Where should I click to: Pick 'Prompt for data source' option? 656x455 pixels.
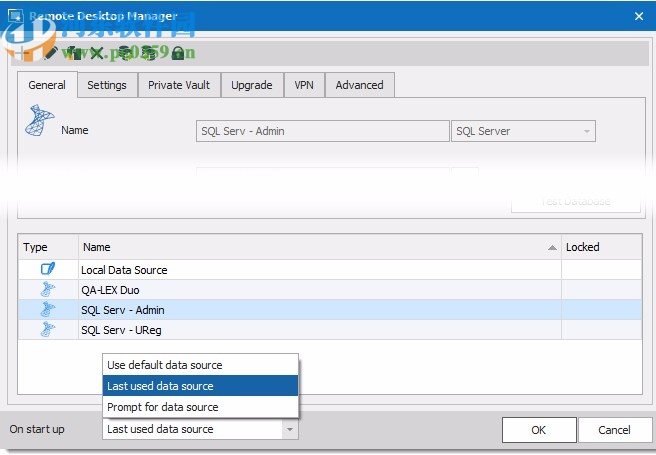[x=200, y=406]
